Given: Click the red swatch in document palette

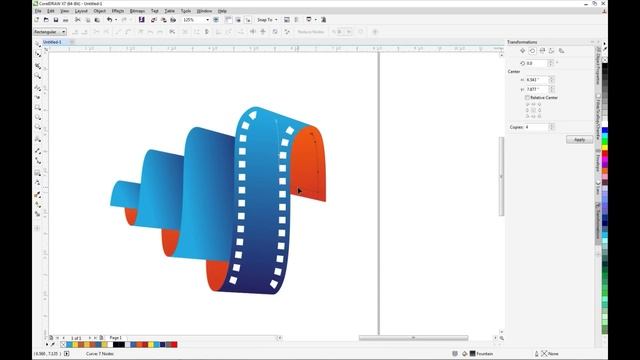Looking at the screenshot, I should coord(174,344).
